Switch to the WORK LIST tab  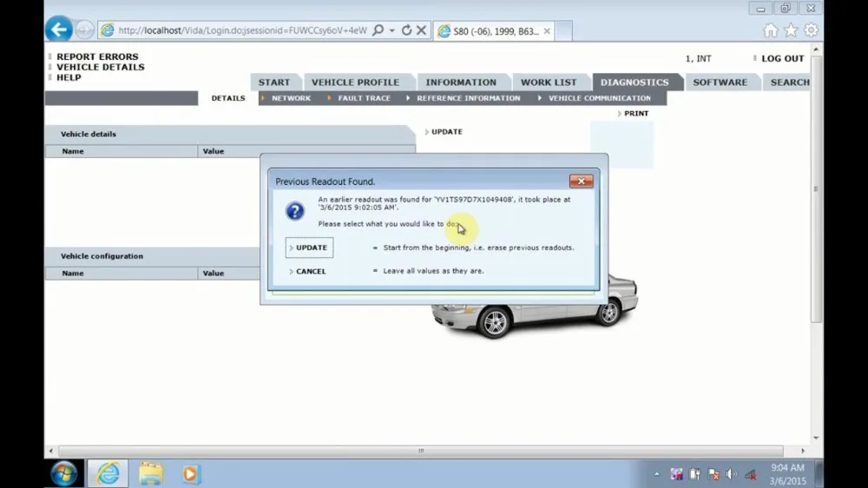[x=549, y=82]
